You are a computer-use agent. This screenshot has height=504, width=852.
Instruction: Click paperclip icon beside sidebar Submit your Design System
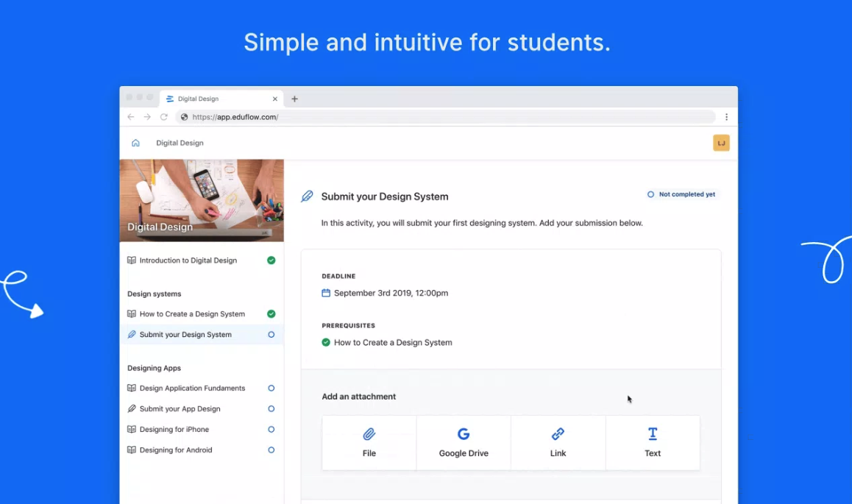(132, 335)
